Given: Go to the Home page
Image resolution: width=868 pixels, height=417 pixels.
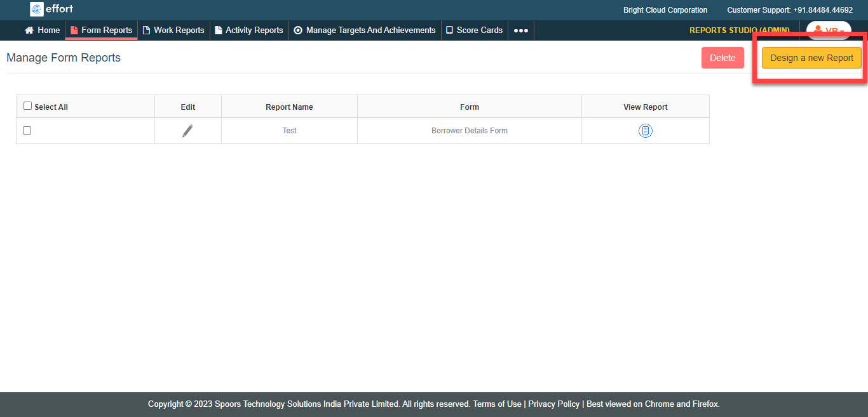Looking at the screenshot, I should point(42,30).
